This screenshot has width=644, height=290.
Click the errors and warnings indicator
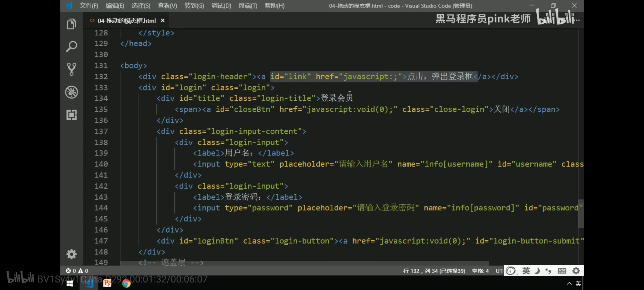[x=77, y=271]
